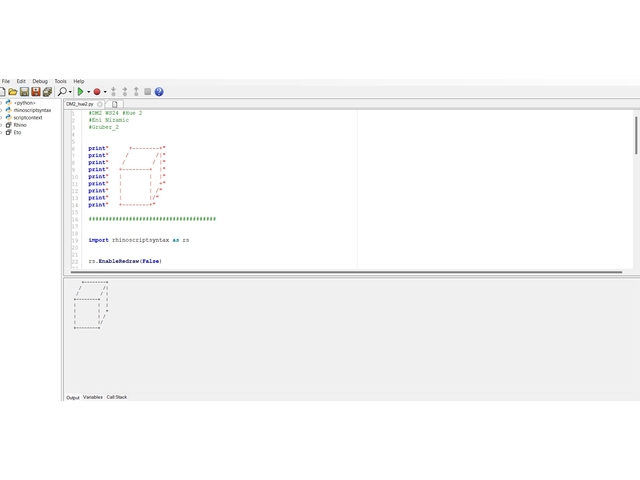Click the Save All stacked disks icon
640x480 pixels.
coord(47,92)
